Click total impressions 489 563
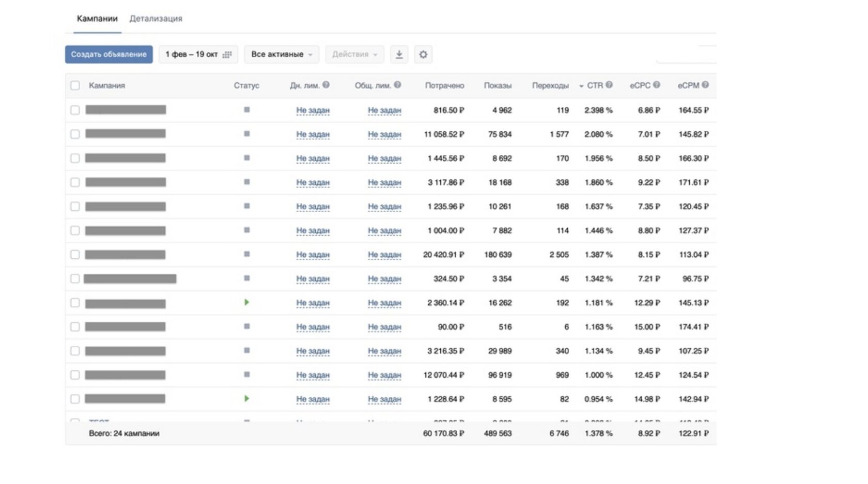 (498, 433)
